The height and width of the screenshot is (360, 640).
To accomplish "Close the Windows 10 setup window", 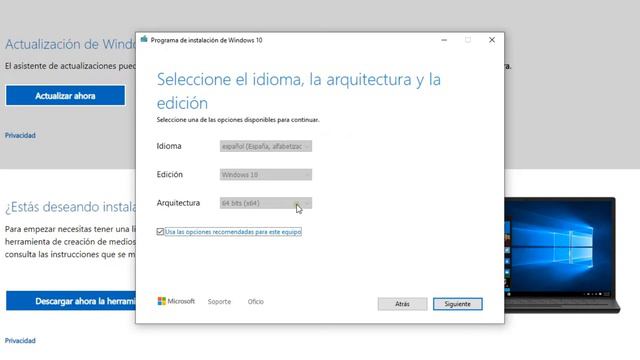I will (x=492, y=40).
